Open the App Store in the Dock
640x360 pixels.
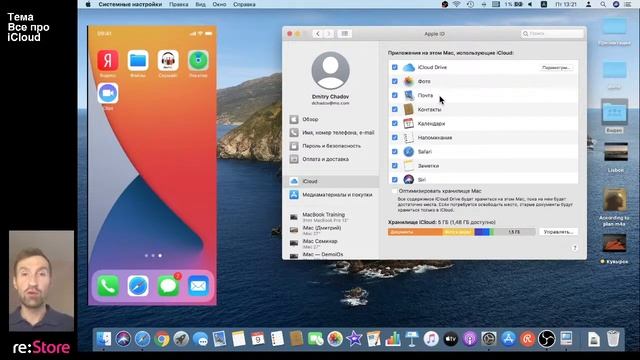click(x=508, y=339)
